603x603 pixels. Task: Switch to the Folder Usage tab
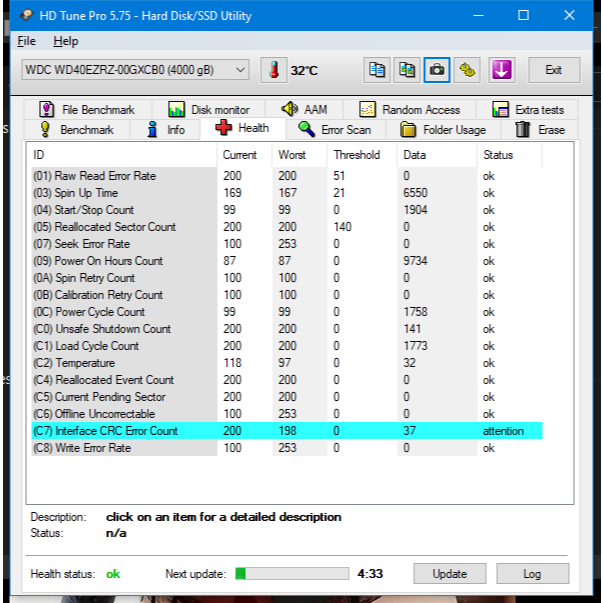tap(443, 130)
